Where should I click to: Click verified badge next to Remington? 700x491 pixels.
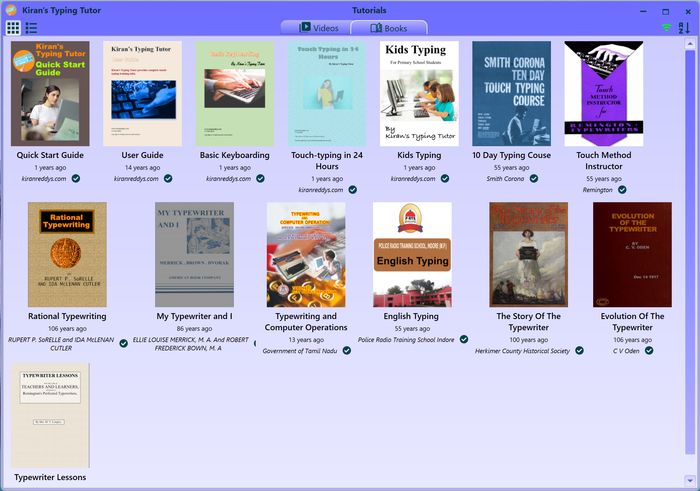tap(622, 189)
